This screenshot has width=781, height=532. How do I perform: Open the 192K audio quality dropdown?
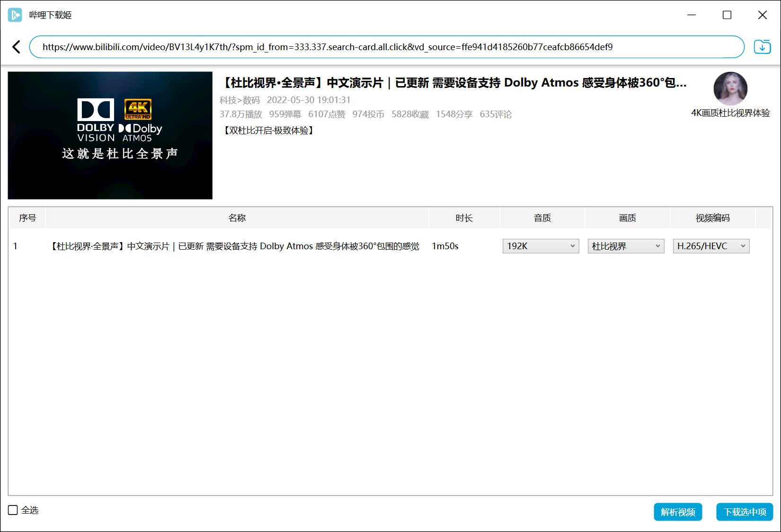pos(540,246)
